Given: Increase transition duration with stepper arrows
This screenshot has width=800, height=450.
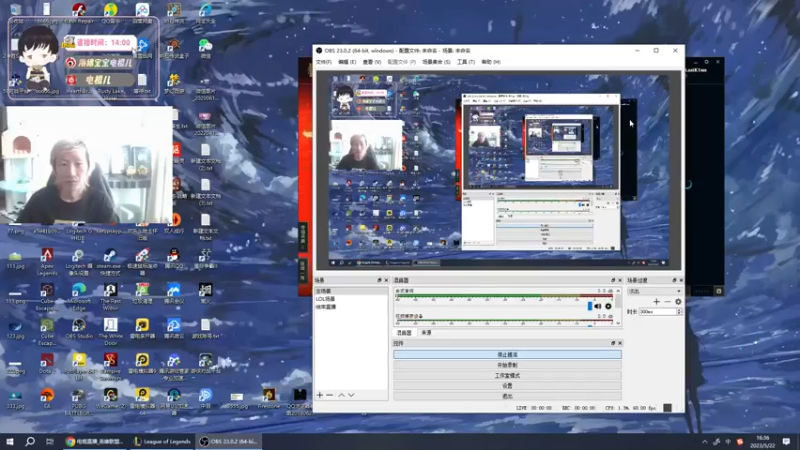Looking at the screenshot, I should pyautogui.click(x=679, y=310).
